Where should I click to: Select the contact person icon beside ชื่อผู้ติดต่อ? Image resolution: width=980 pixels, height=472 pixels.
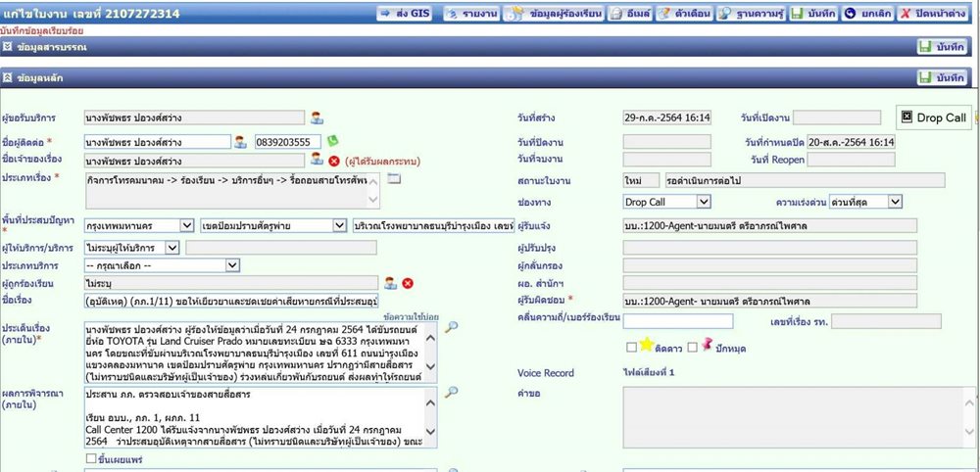241,142
